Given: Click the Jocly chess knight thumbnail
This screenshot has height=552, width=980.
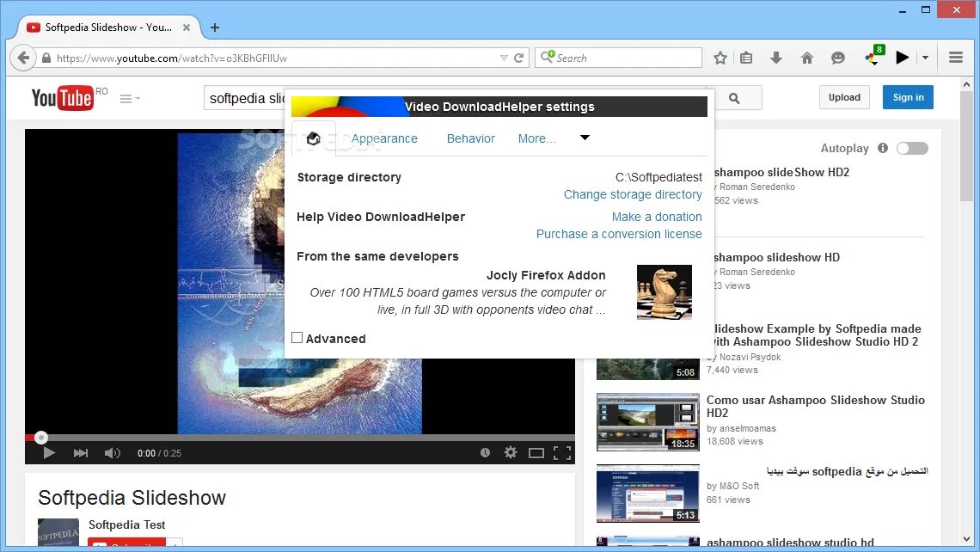Looking at the screenshot, I should pos(665,292).
